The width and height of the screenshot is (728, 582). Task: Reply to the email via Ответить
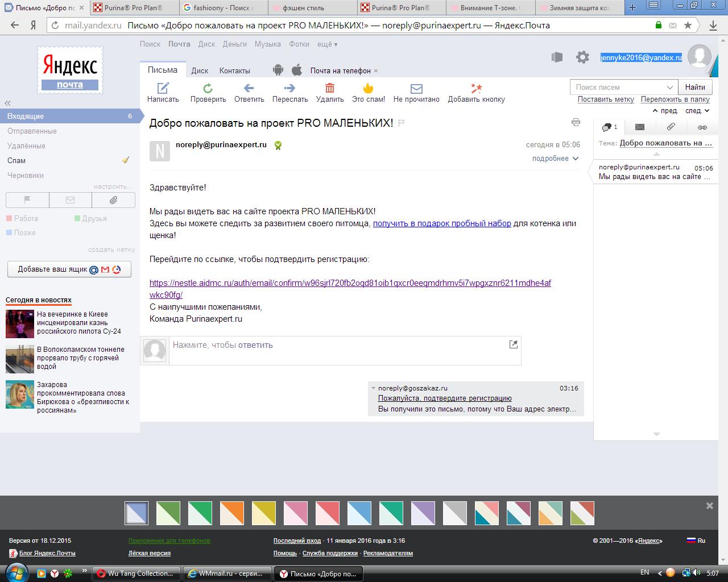click(249, 93)
